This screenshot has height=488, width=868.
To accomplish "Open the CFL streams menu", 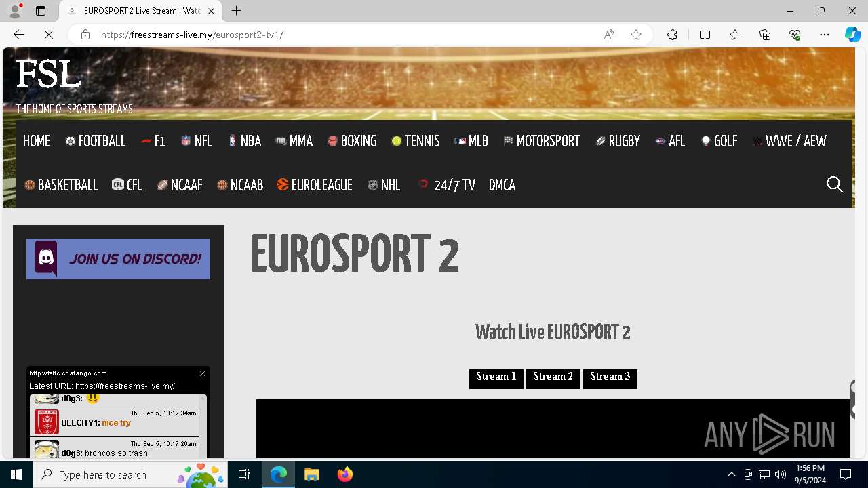I will pos(127,185).
